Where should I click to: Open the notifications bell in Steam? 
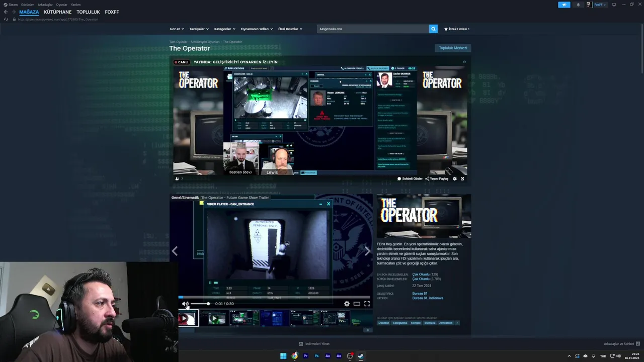coord(578,5)
